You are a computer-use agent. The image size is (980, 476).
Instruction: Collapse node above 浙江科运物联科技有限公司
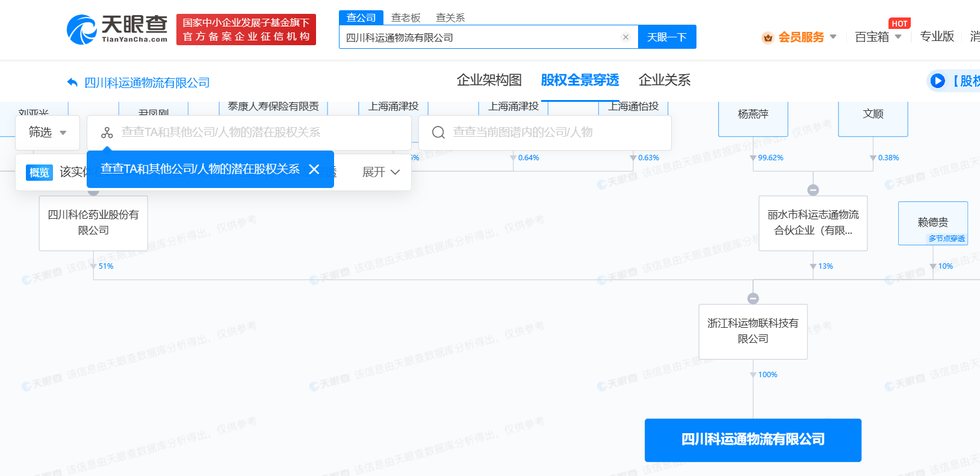point(752,298)
